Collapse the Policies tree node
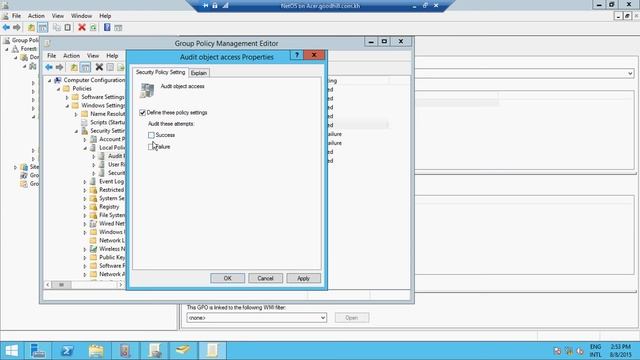The image size is (640, 360). point(58,89)
